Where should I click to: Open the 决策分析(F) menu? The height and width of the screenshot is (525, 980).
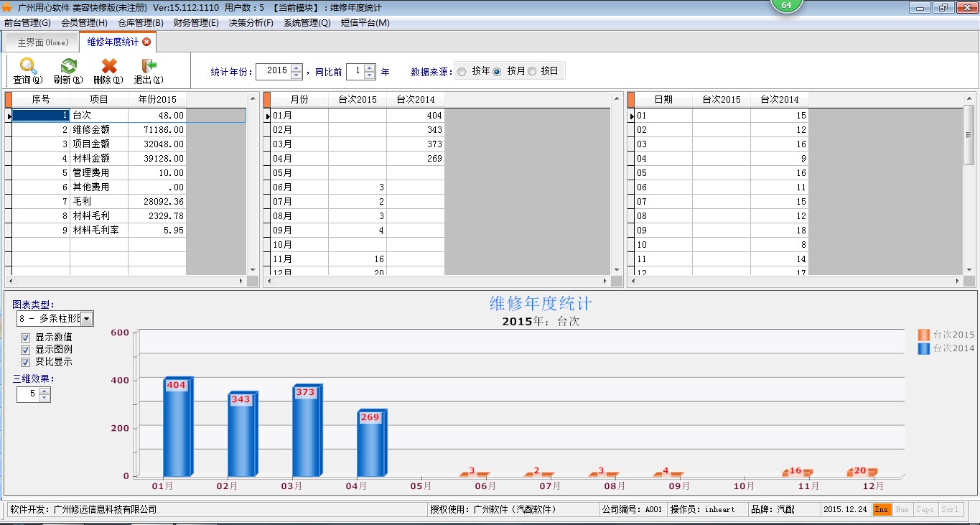click(x=251, y=23)
